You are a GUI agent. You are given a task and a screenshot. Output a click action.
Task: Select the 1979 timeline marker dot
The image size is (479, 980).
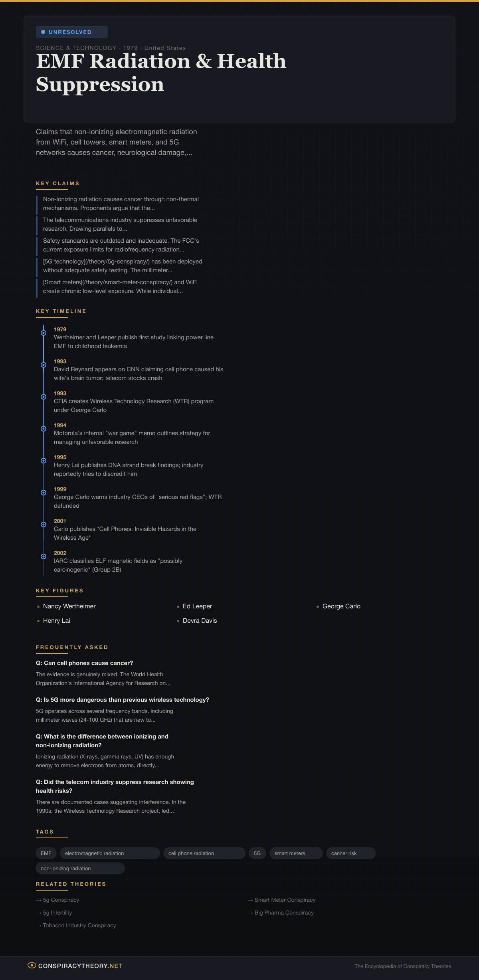tap(44, 333)
